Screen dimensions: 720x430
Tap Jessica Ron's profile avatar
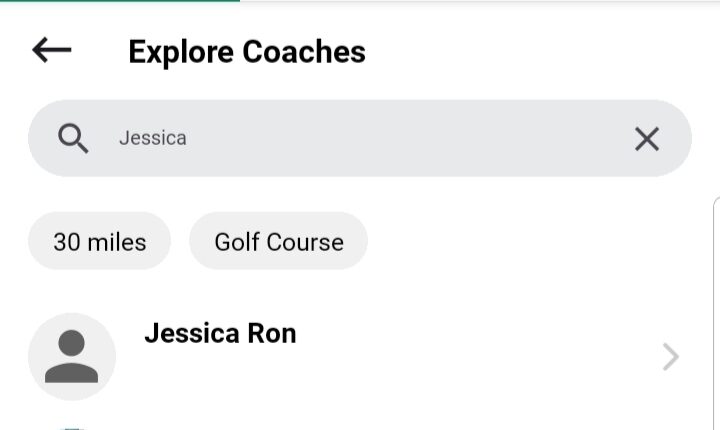click(72, 357)
